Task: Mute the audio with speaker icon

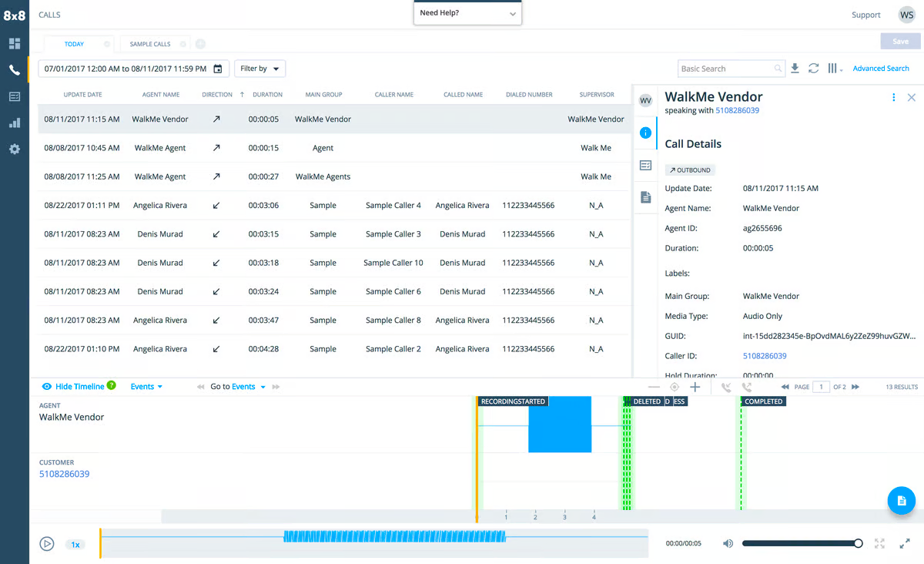Action: pos(728,544)
